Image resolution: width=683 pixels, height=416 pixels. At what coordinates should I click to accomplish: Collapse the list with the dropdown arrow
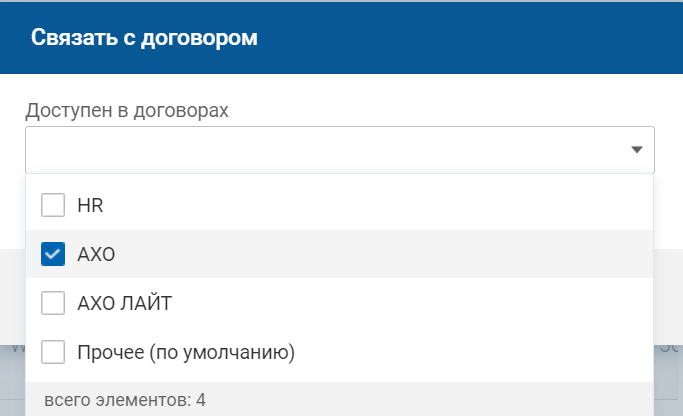pos(636,150)
